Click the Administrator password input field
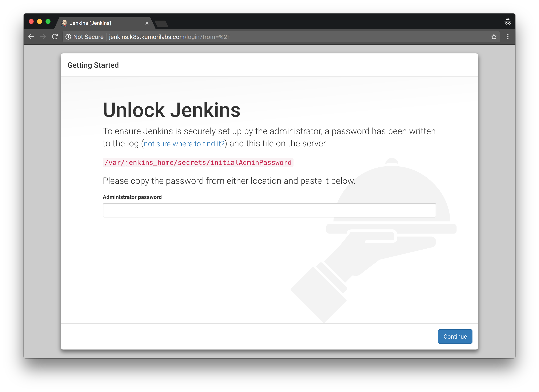Image resolution: width=539 pixels, height=392 pixels. (x=269, y=210)
